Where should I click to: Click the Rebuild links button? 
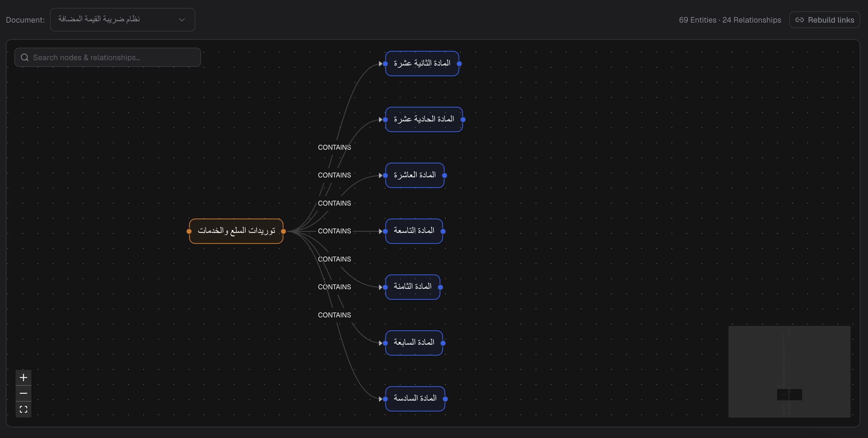tap(824, 20)
